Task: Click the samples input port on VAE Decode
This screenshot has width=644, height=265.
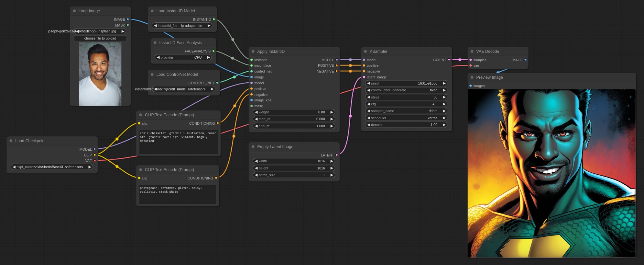Action: [x=471, y=60]
